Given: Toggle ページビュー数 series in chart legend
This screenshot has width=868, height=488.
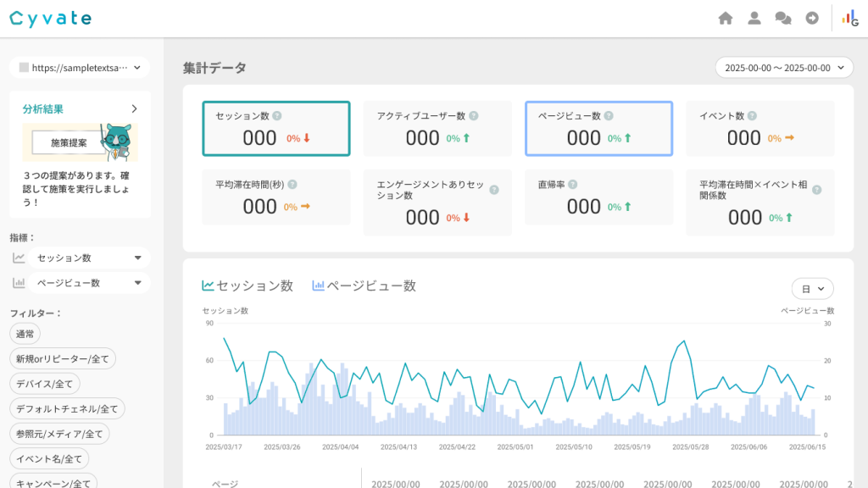Looking at the screenshot, I should point(364,286).
